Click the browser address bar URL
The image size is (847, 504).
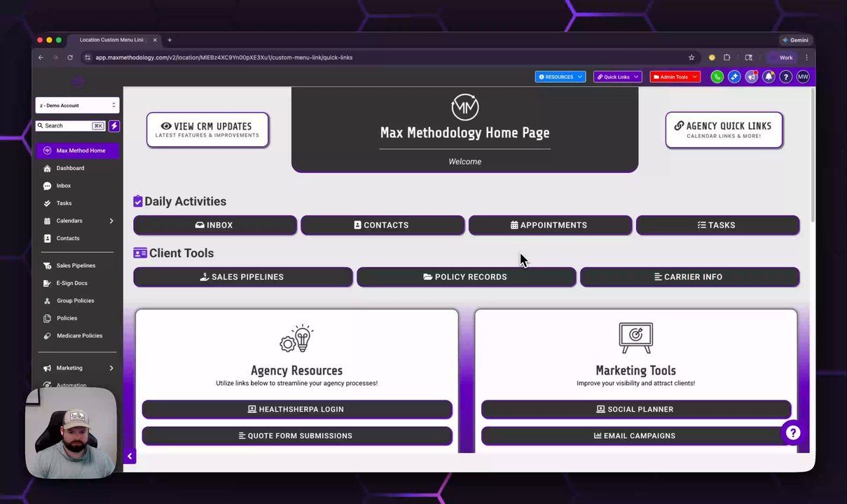click(224, 57)
